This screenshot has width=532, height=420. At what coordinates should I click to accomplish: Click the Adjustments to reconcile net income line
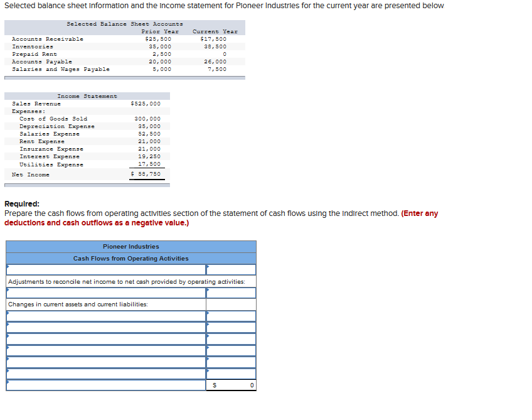pyautogui.click(x=127, y=281)
